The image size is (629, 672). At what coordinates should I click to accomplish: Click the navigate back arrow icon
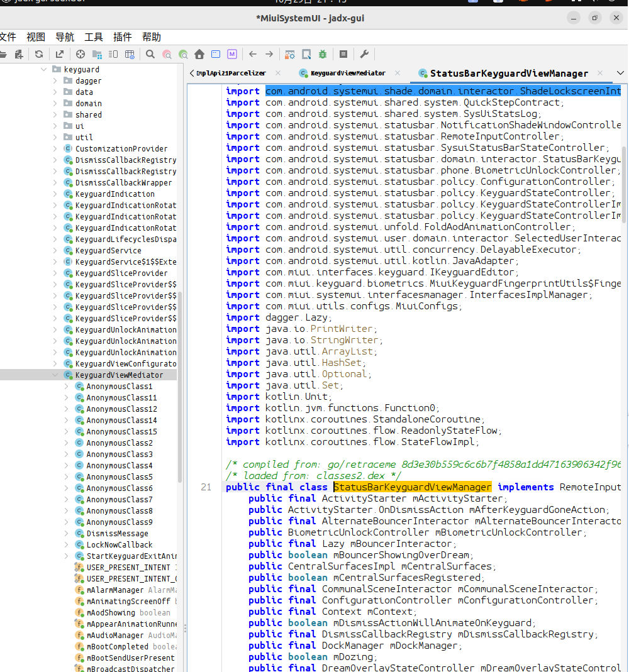[253, 54]
